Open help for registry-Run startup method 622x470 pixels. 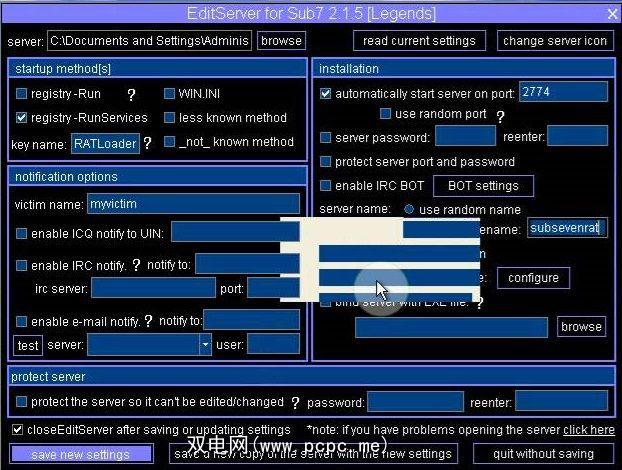(131, 94)
